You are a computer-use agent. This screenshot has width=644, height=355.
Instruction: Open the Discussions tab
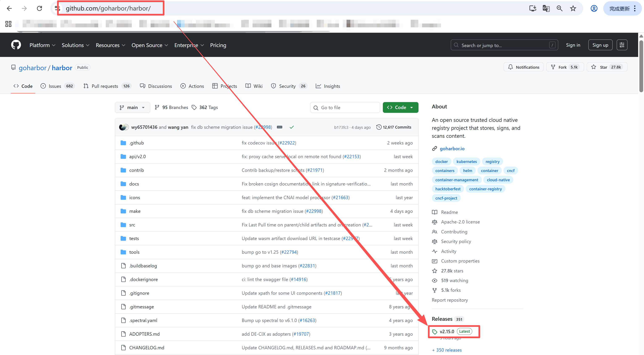click(x=156, y=86)
